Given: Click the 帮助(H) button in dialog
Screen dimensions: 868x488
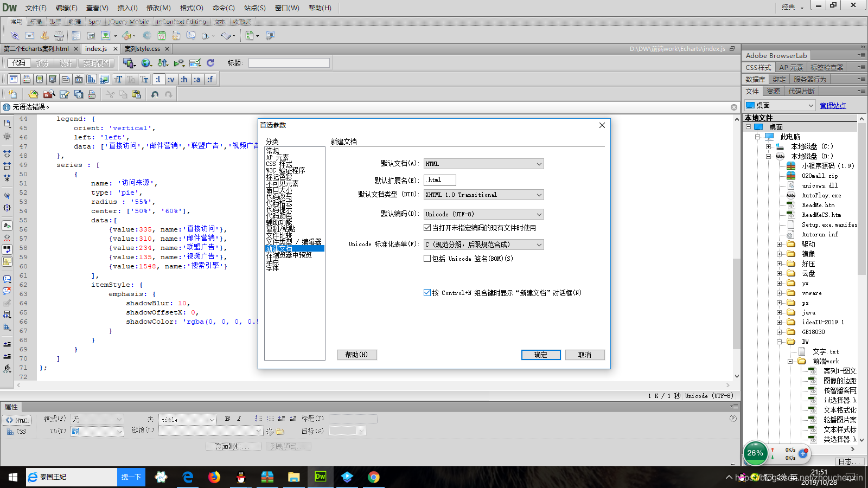Looking at the screenshot, I should (x=357, y=355).
